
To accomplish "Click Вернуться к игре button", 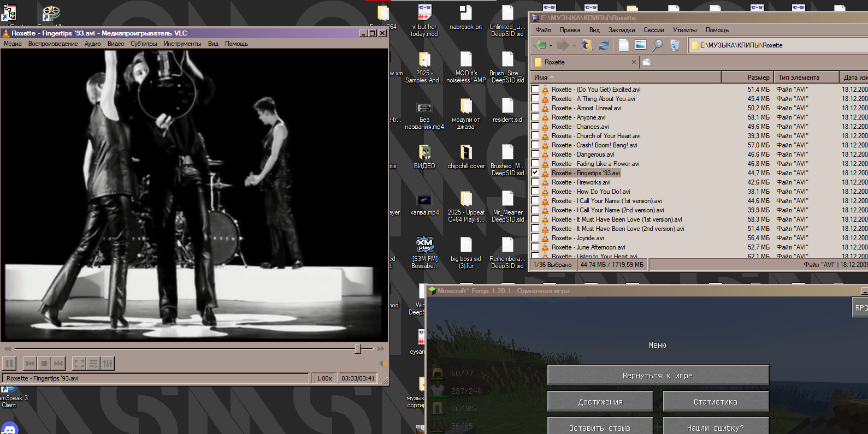I will click(658, 376).
